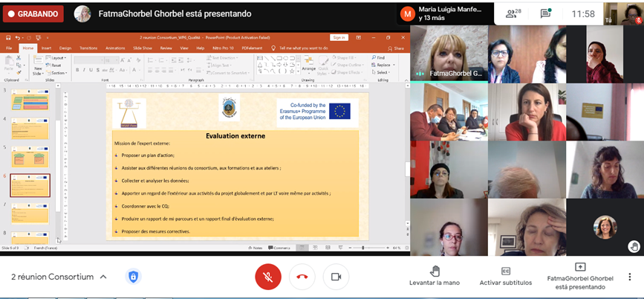
Task: Switch to Slide Sorter view icon
Action: pyautogui.click(x=315, y=248)
